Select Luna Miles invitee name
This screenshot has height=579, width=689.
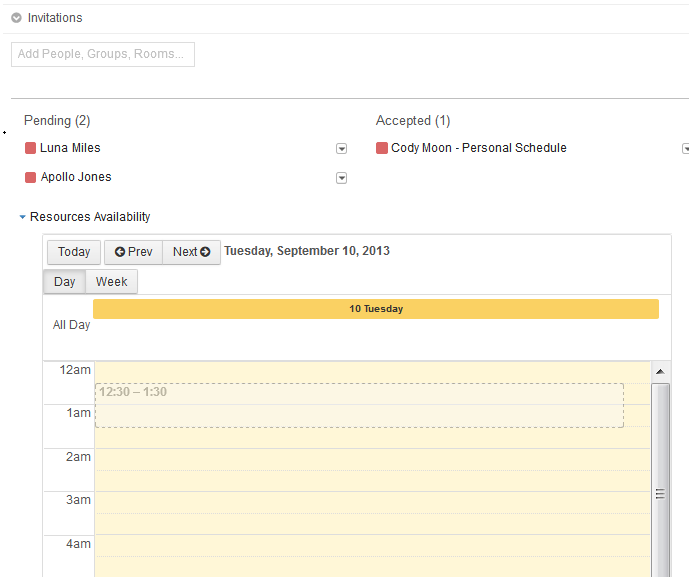click(x=70, y=148)
